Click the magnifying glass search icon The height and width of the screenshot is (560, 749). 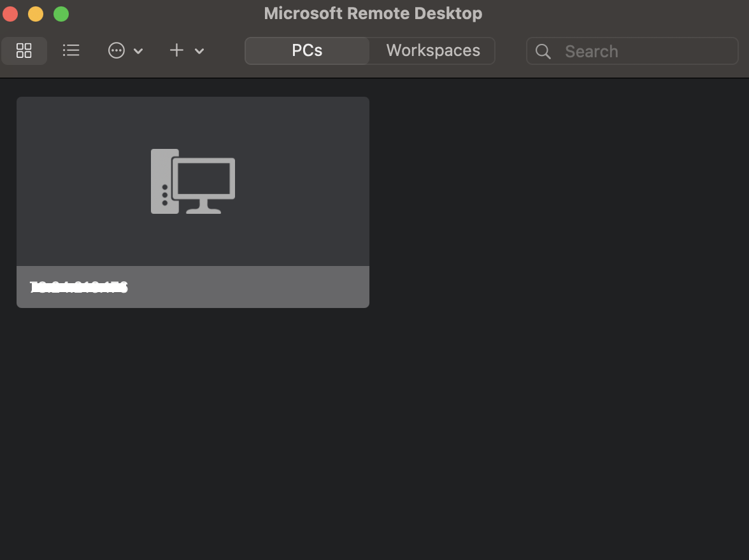(543, 51)
